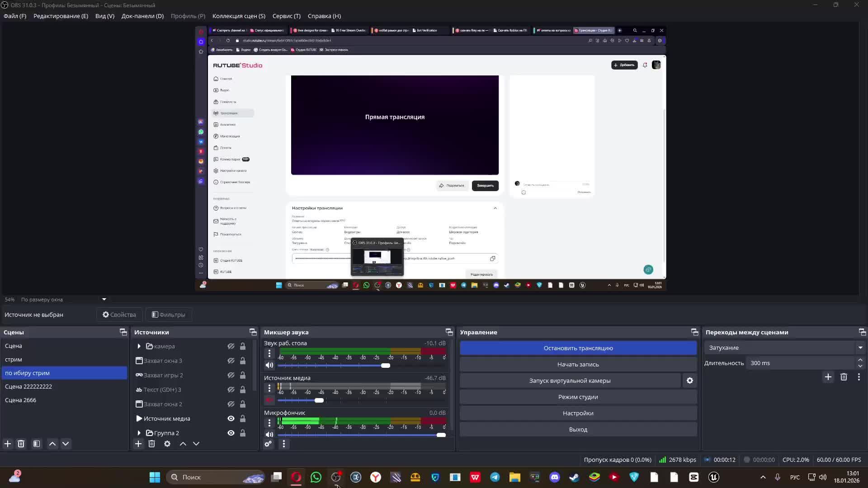Click the Начать запись button
This screenshot has height=488, width=868.
click(578, 364)
